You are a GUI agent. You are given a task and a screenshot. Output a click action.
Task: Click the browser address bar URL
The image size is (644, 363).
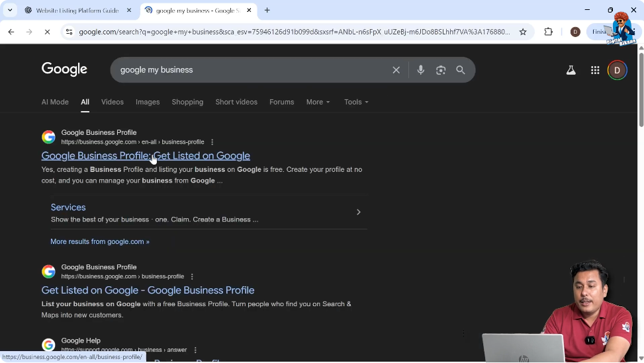[x=294, y=32]
